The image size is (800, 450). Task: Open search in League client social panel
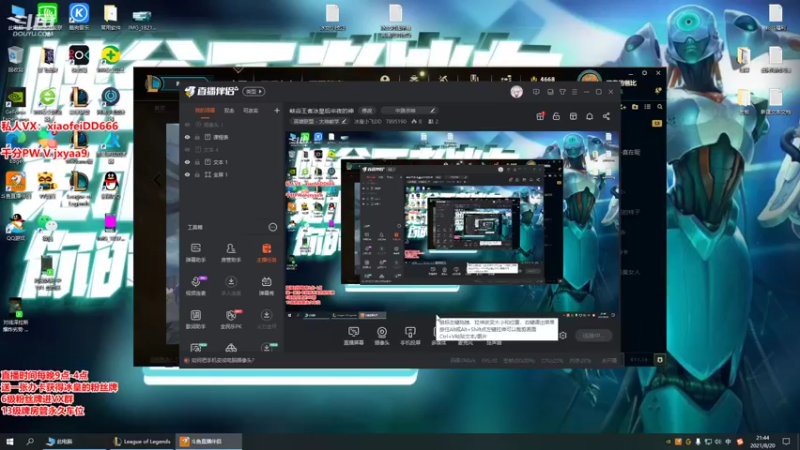(x=660, y=107)
